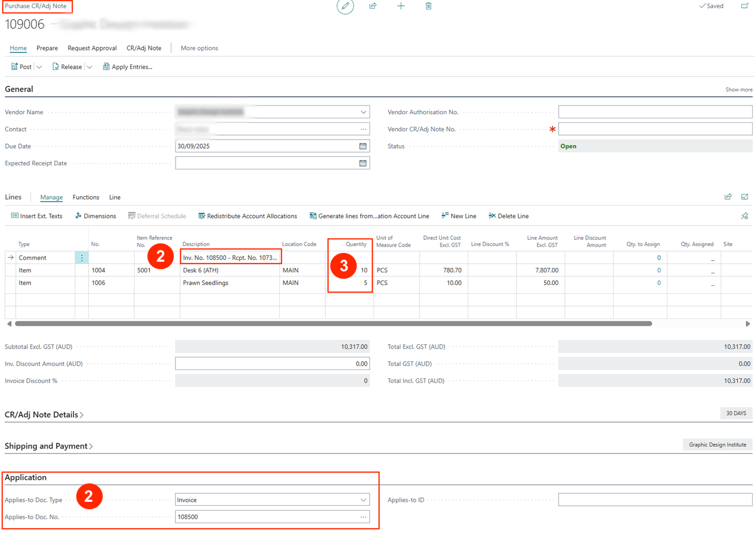Open document in new window icon
The image size is (756, 536).
click(x=744, y=6)
